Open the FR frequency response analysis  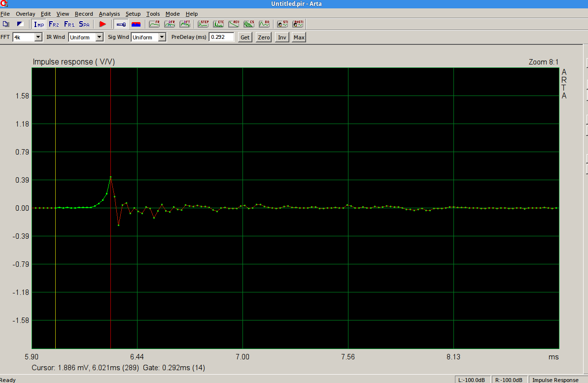154,24
